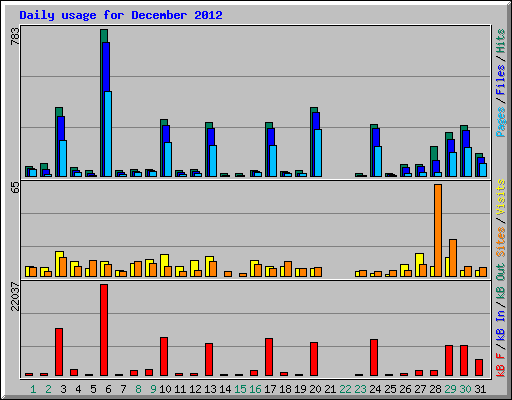Select day label 2 on the axis
This screenshot has height=400, width=512.
coord(48,389)
